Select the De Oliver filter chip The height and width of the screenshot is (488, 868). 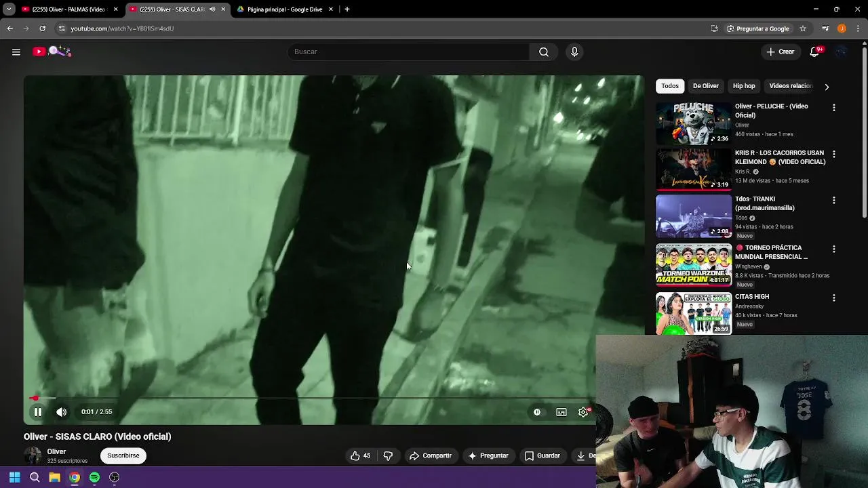[x=705, y=86]
